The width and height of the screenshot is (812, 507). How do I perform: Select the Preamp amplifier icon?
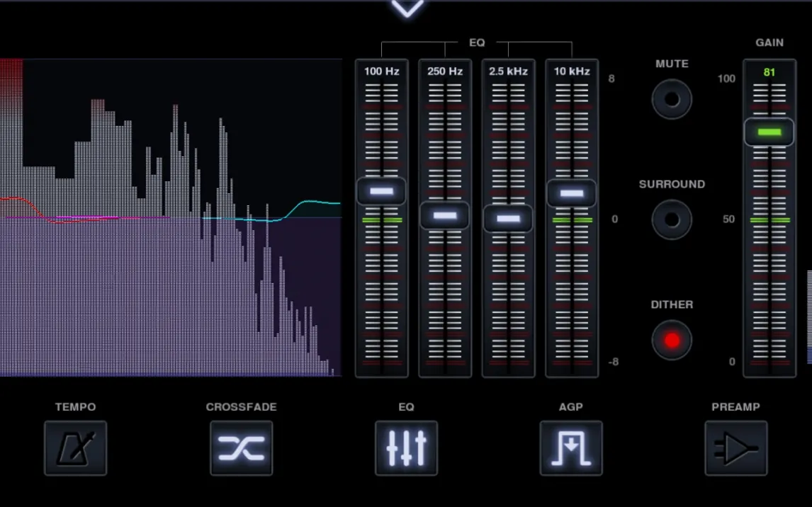[x=735, y=448]
